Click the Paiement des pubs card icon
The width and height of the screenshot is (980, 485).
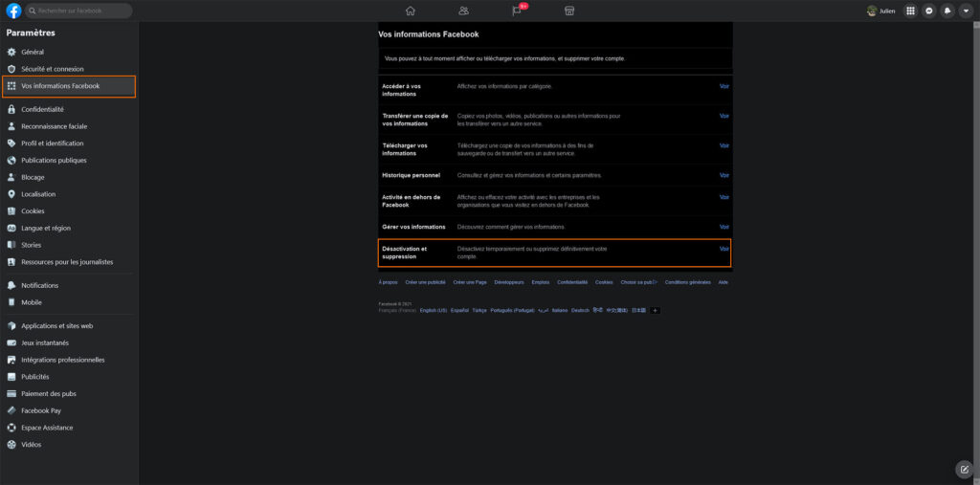point(11,394)
